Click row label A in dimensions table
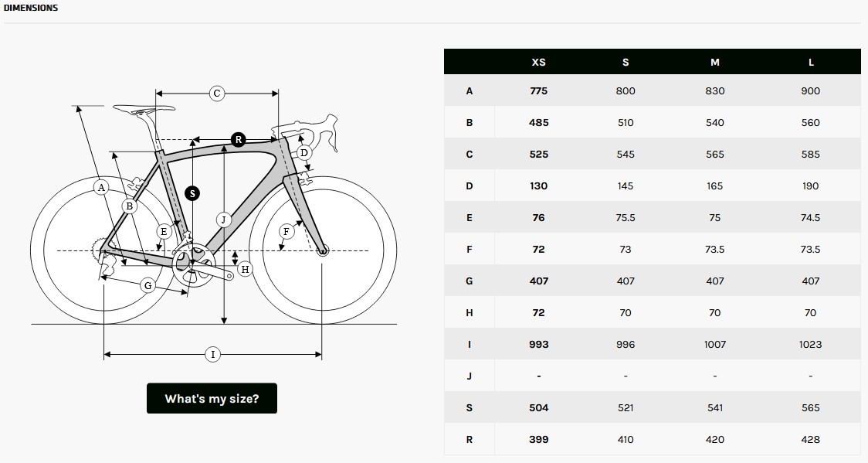The width and height of the screenshot is (868, 463). click(470, 91)
